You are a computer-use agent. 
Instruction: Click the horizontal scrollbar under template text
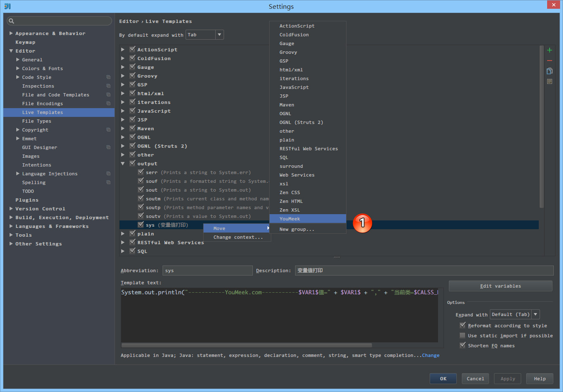(x=247, y=345)
